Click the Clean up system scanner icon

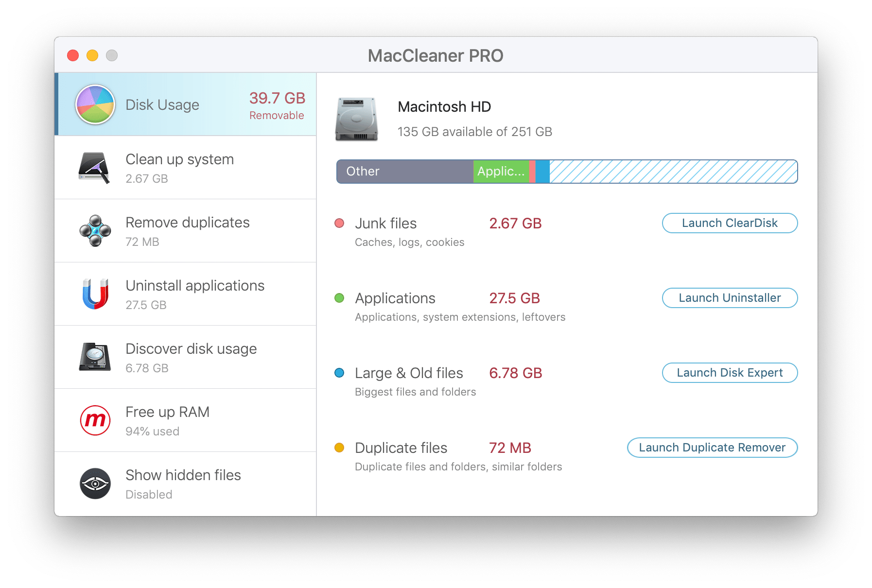pos(94,168)
